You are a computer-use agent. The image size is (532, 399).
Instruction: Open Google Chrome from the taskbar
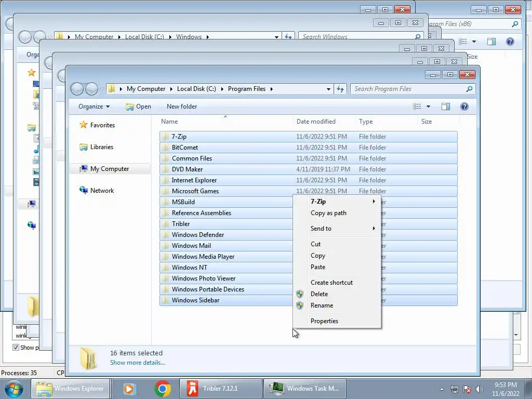pyautogui.click(x=163, y=389)
